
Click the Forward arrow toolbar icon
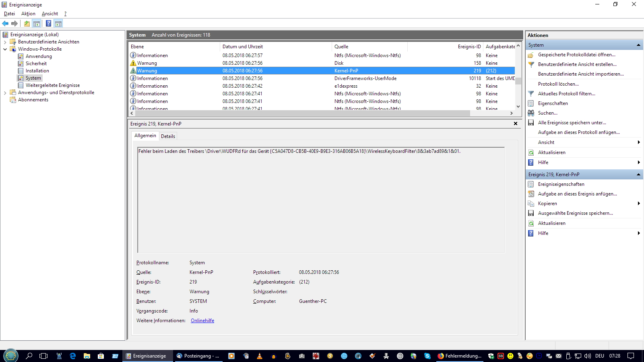pyautogui.click(x=14, y=23)
